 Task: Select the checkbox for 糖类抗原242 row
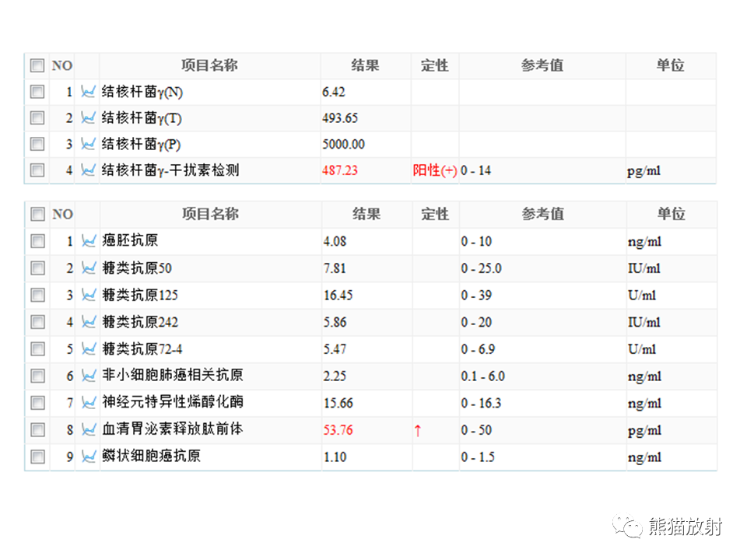pyautogui.click(x=37, y=322)
